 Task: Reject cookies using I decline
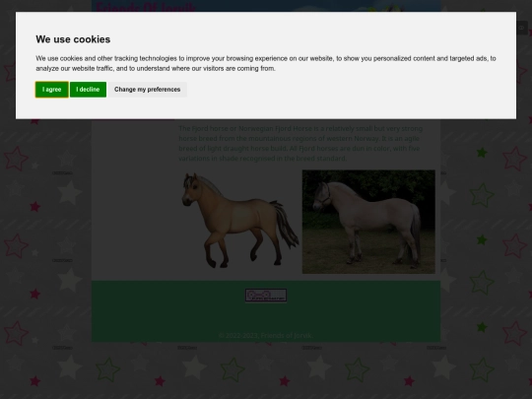pyautogui.click(x=88, y=90)
